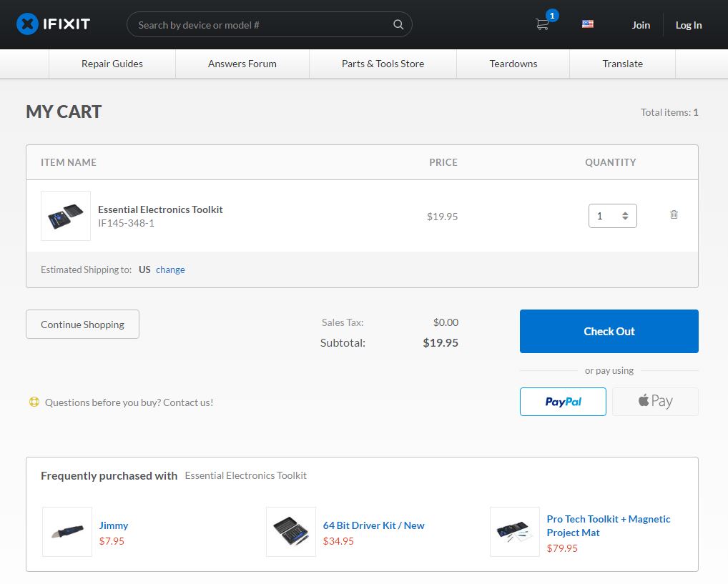Go to the Answers Forum tab
Screen dimensions: 728x584
[242, 64]
